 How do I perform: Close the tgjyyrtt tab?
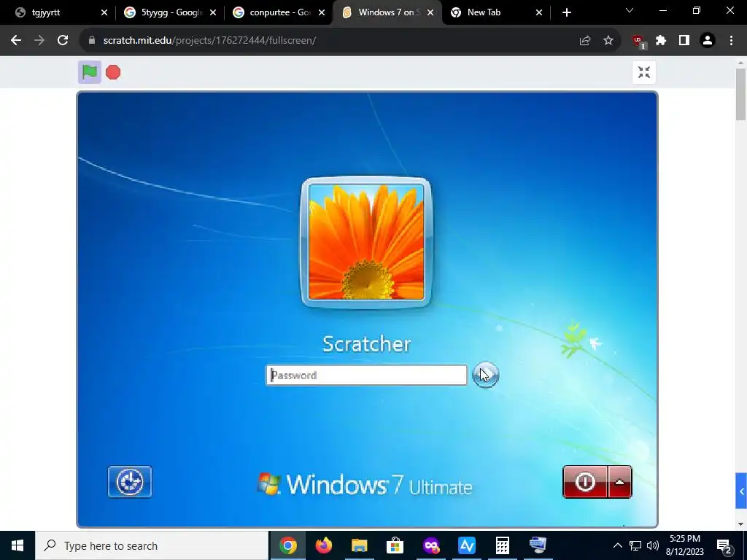tap(104, 12)
